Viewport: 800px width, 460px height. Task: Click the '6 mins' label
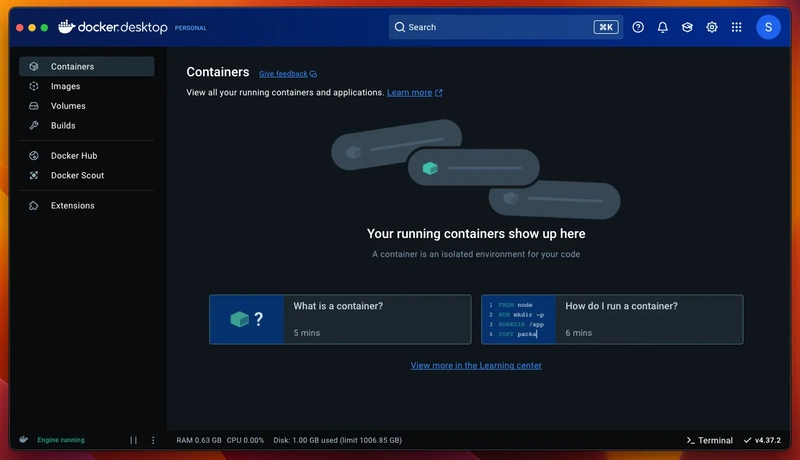point(579,333)
